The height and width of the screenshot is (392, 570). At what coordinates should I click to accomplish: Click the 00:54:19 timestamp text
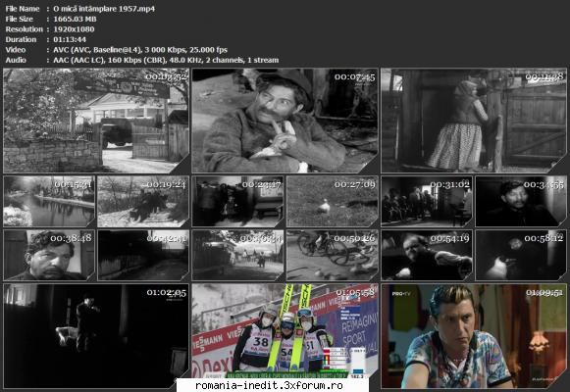(449, 238)
